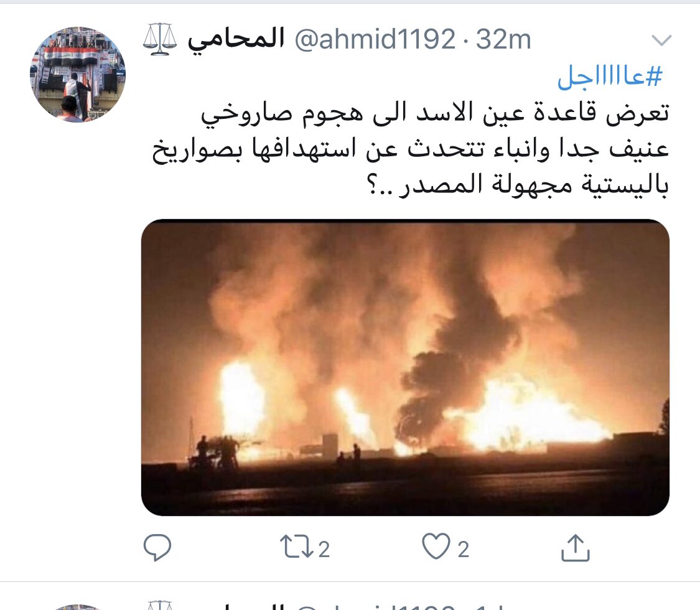Click the bottom tweet's cut-off timestamp
The image size is (700, 610).
[491, 606]
